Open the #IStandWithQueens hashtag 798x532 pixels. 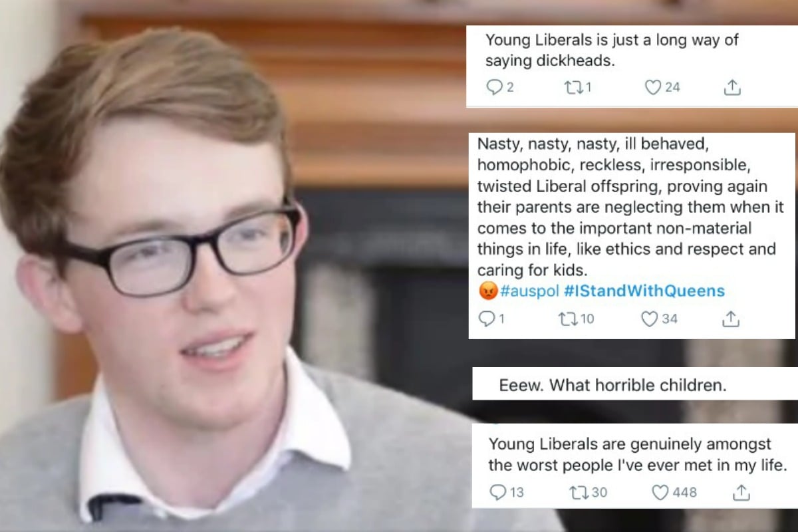coord(644,291)
